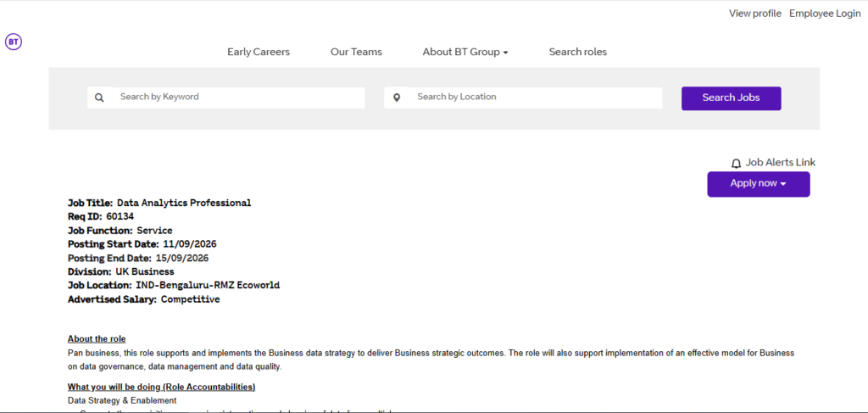Select posting end date 15/09/2026
Screen dimensions: 868x413
(x=182, y=258)
